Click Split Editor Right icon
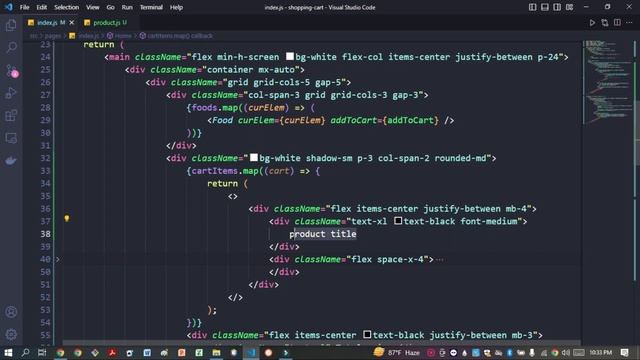640x360 pixels. (617, 23)
